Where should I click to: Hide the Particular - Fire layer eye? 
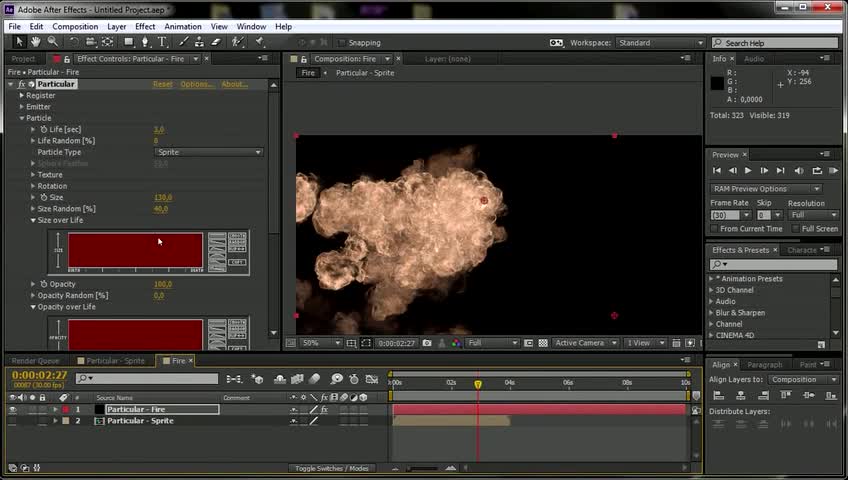point(12,409)
